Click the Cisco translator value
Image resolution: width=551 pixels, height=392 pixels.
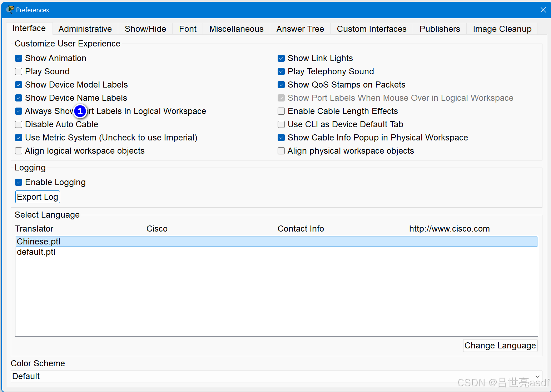[157, 229]
